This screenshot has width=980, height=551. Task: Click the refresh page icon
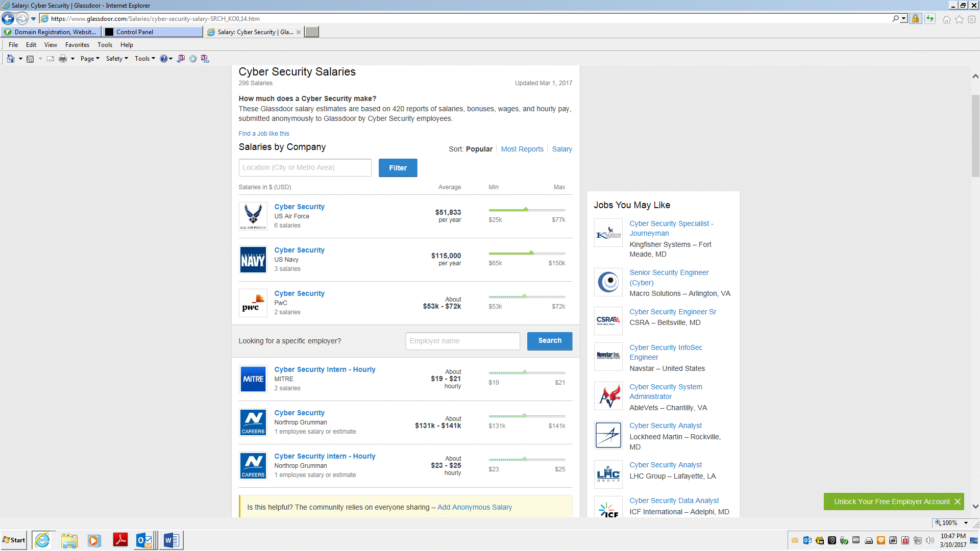(930, 19)
